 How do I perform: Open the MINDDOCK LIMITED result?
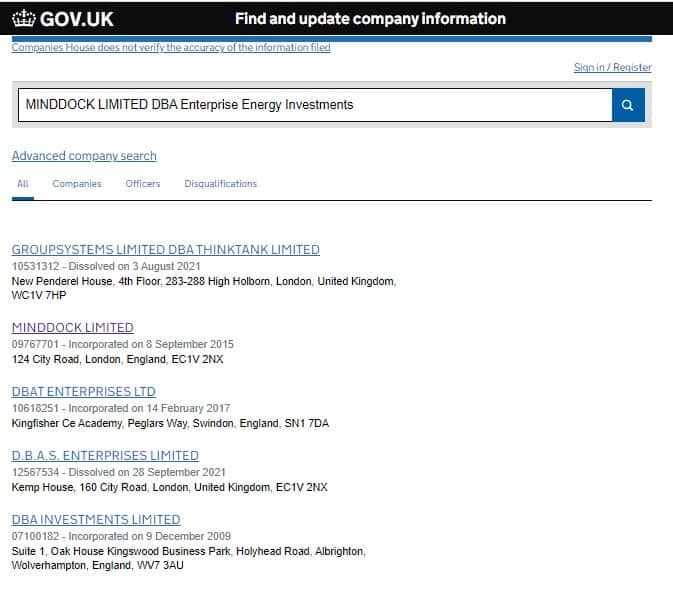pyautogui.click(x=73, y=328)
